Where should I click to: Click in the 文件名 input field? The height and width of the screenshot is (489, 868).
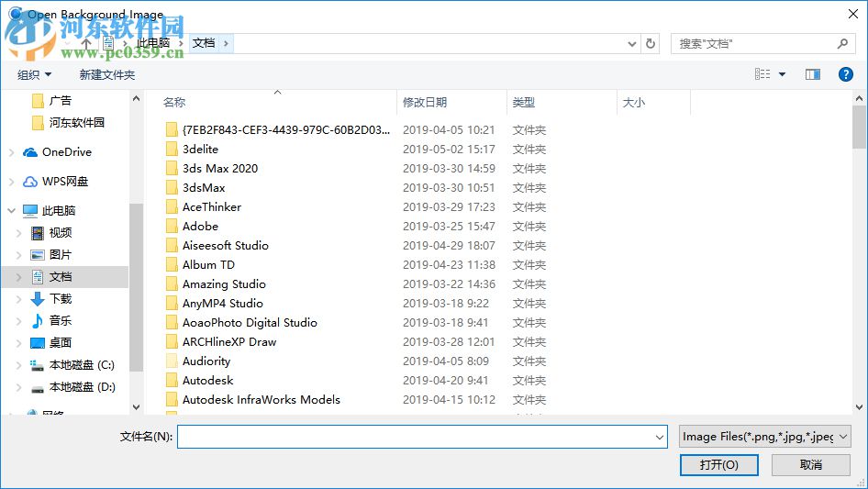click(422, 437)
